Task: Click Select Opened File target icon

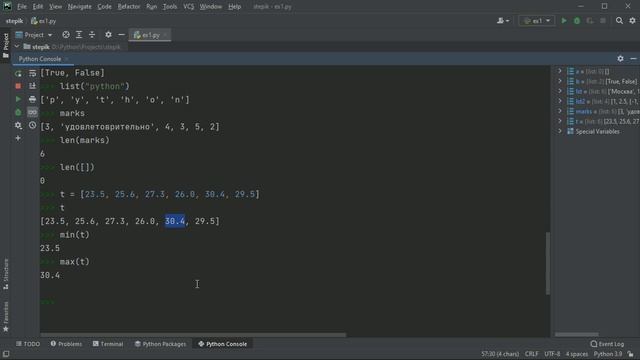Action: point(66,35)
